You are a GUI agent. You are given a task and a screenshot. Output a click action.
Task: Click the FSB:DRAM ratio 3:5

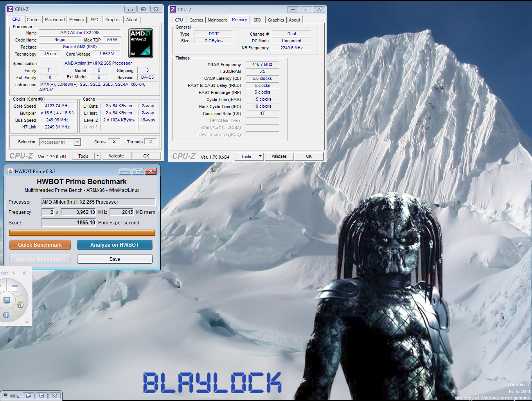click(262, 71)
